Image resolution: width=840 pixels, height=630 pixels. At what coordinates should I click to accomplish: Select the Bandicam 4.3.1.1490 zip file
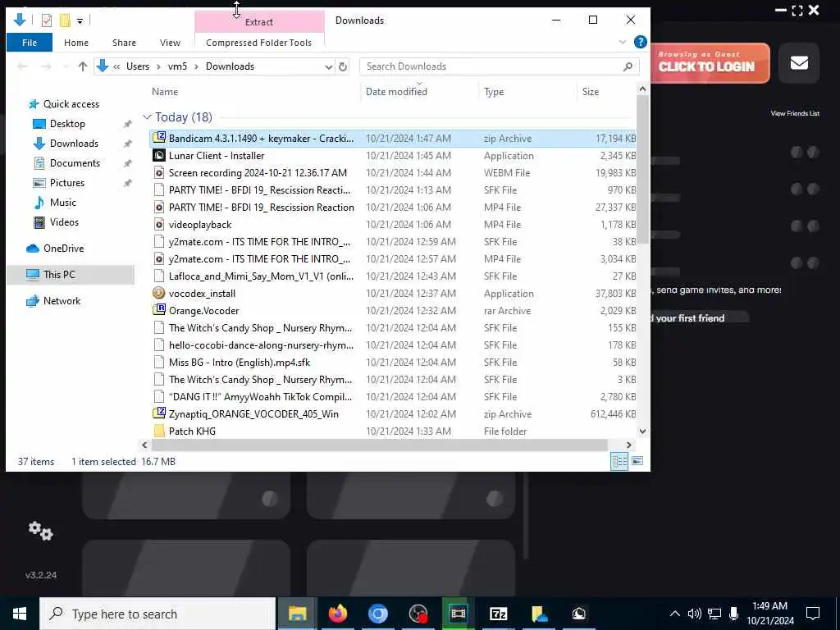click(393, 138)
